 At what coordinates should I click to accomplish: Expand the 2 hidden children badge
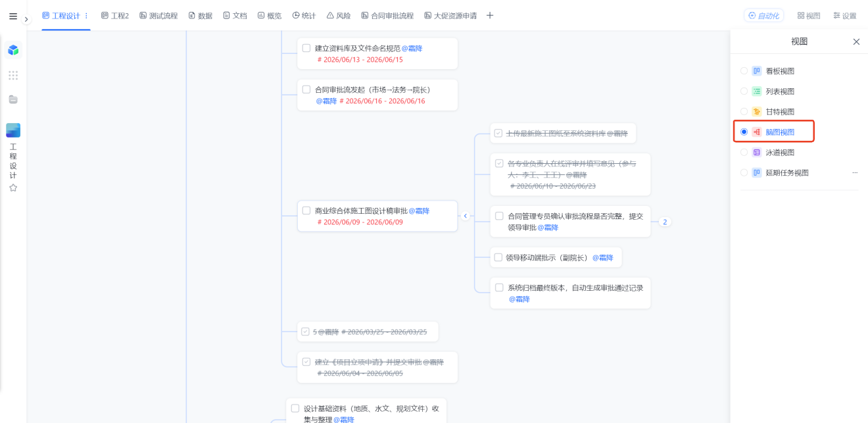665,222
